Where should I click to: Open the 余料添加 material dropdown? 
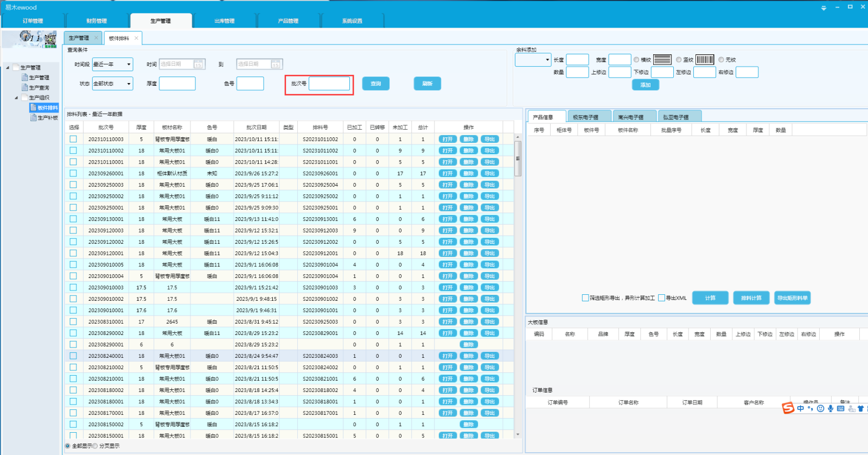(x=533, y=60)
